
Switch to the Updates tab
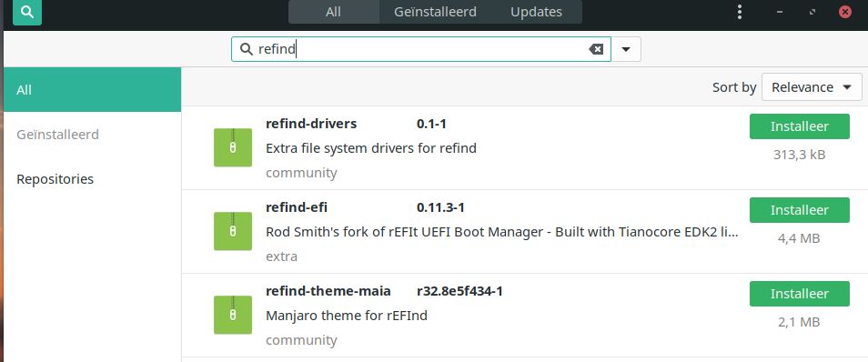tap(536, 12)
